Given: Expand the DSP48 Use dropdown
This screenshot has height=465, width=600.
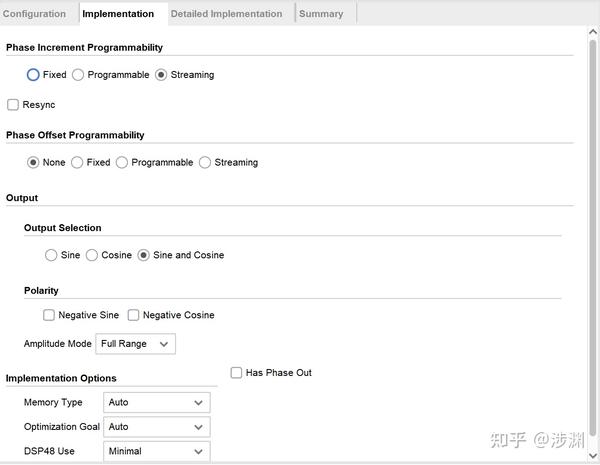Looking at the screenshot, I should [156, 451].
